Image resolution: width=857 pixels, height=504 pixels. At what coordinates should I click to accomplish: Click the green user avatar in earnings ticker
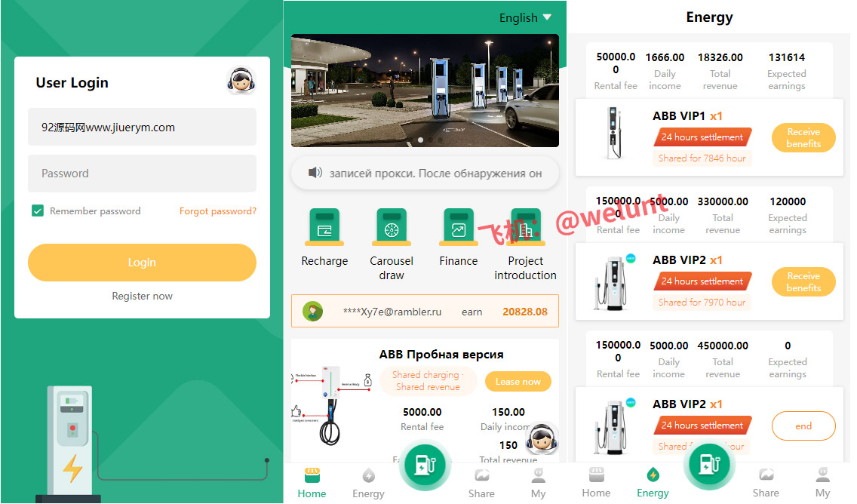coord(312,312)
